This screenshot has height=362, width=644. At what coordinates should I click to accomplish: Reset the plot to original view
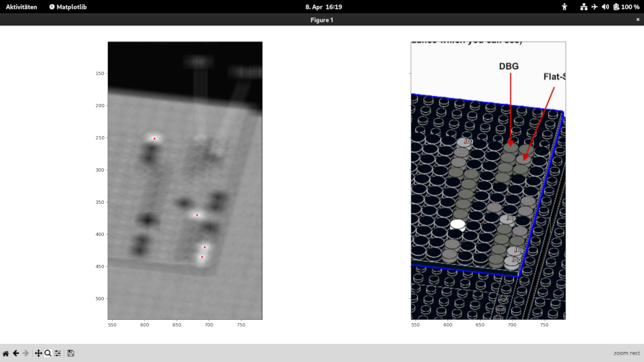click(x=5, y=353)
